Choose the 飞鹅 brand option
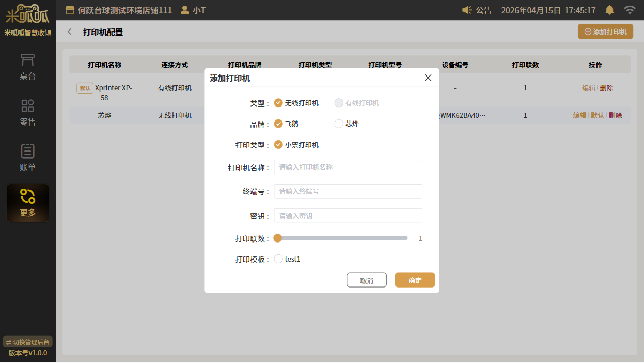 click(279, 124)
